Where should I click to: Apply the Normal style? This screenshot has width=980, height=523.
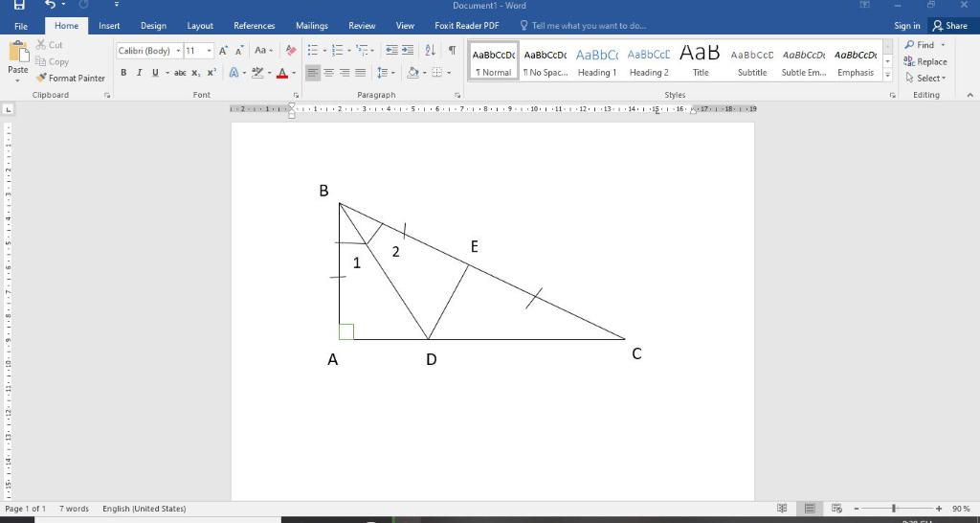coord(494,60)
